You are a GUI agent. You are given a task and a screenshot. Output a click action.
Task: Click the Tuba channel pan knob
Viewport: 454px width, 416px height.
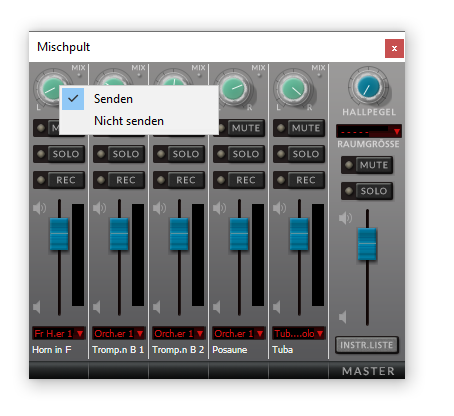coord(293,89)
